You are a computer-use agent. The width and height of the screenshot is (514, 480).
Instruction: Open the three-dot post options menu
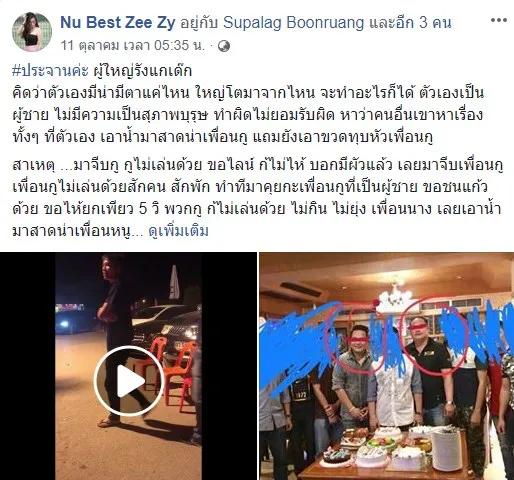coord(499,21)
